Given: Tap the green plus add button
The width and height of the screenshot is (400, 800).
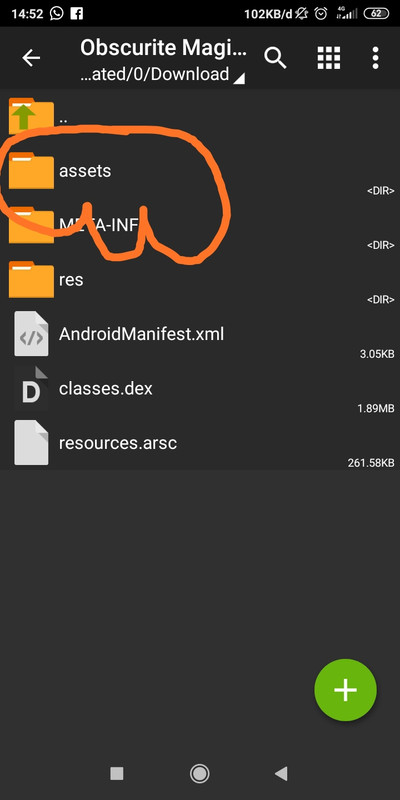Looking at the screenshot, I should pos(345,690).
